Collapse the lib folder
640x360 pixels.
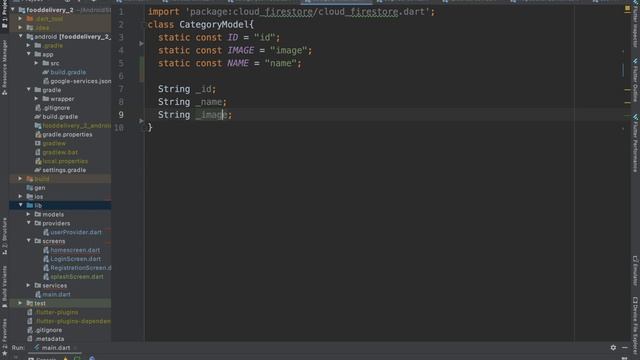tap(21, 205)
